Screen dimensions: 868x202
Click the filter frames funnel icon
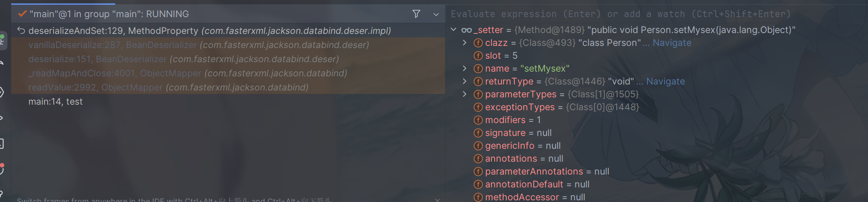(416, 14)
